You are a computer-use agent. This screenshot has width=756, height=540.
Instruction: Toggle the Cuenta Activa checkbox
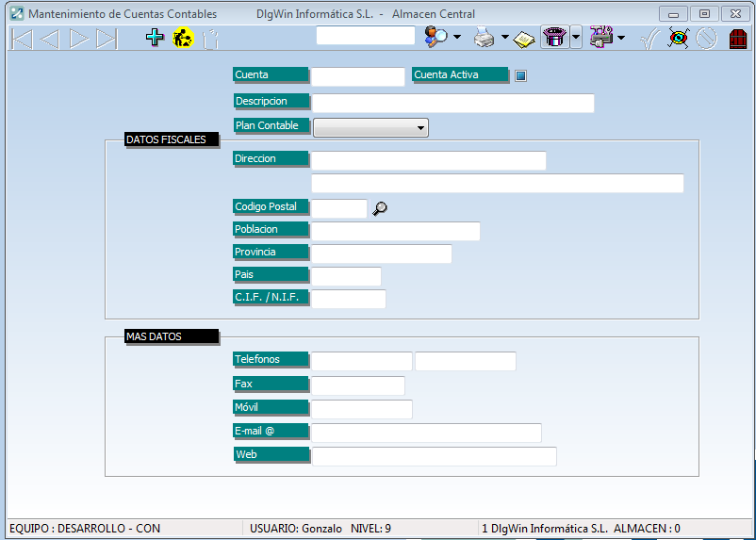(x=520, y=76)
